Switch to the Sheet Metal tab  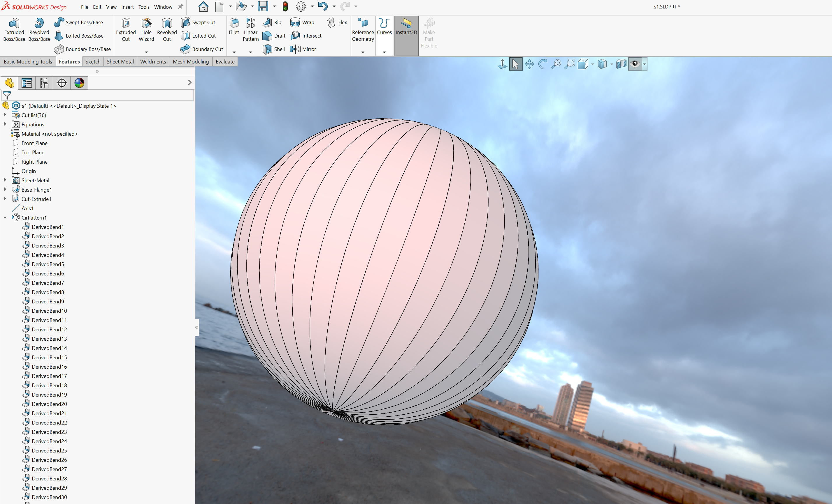click(x=120, y=61)
